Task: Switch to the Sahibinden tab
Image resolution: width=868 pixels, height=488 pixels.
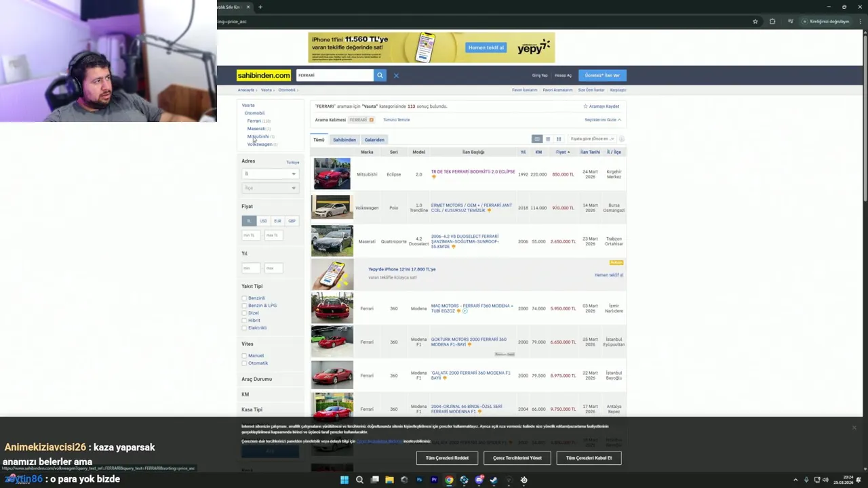Action: [x=344, y=140]
